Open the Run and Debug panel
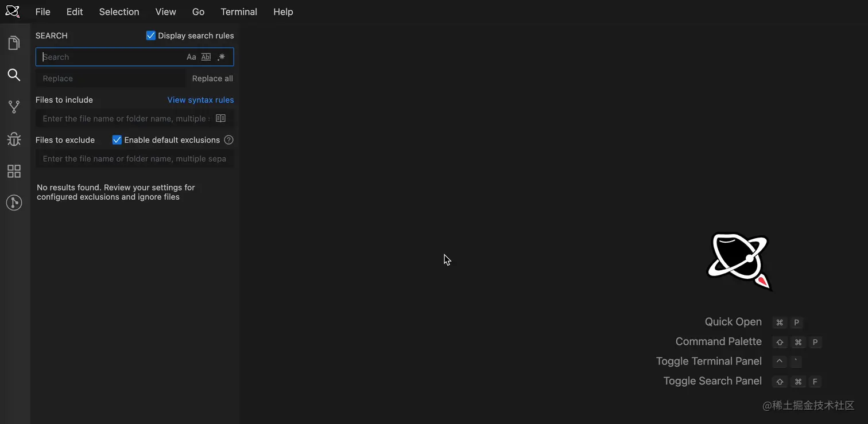 pyautogui.click(x=14, y=139)
